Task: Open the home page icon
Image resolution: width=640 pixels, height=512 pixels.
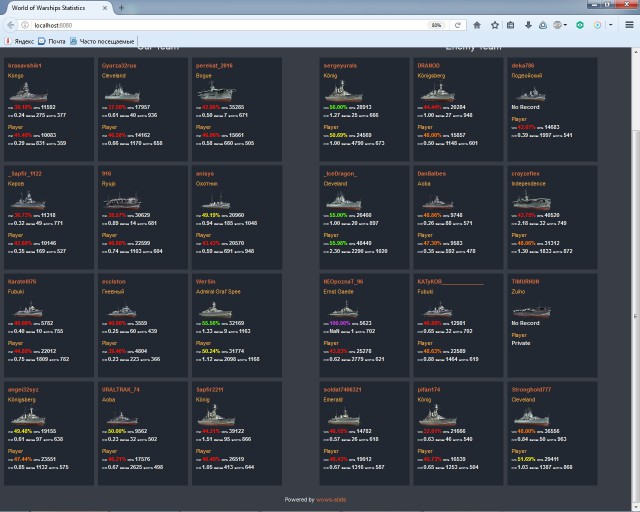Action: [477, 25]
